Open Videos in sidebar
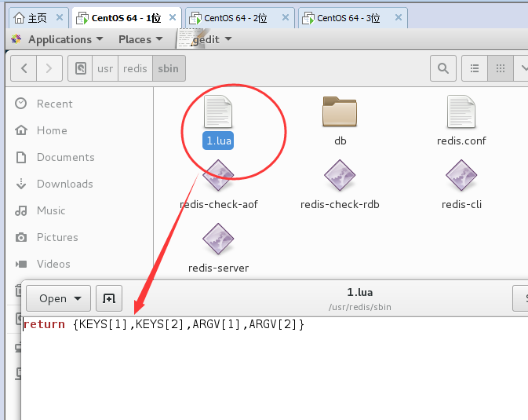528x420 pixels. (x=43, y=264)
